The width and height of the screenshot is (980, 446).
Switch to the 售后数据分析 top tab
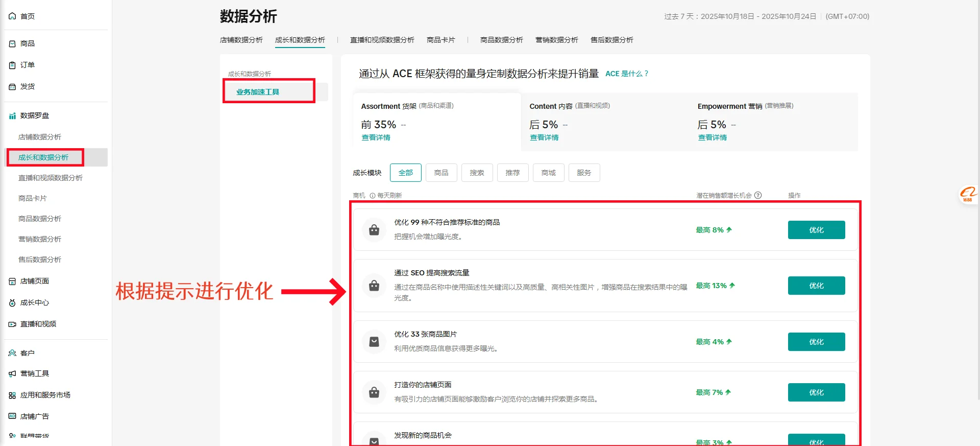[x=611, y=40]
